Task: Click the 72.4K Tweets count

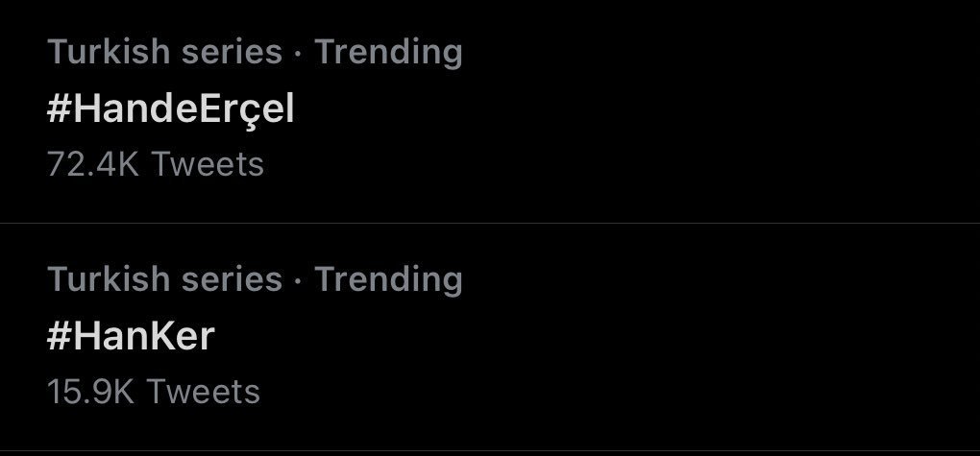Action: (x=155, y=164)
